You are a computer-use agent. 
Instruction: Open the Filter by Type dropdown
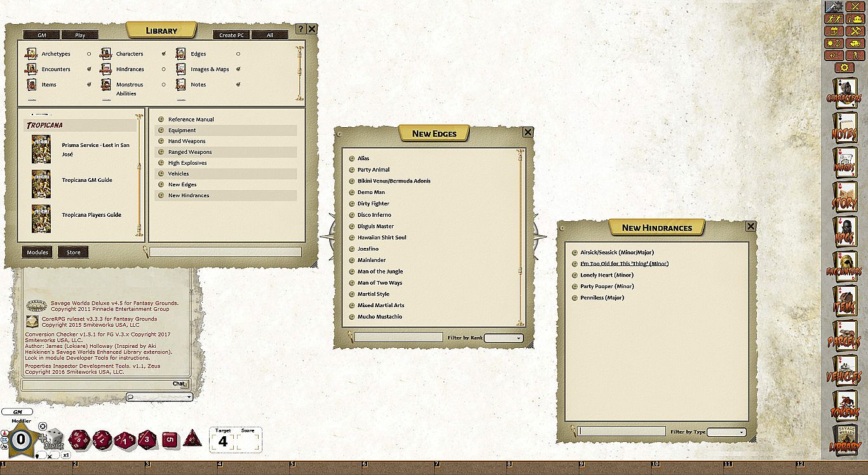click(x=726, y=432)
